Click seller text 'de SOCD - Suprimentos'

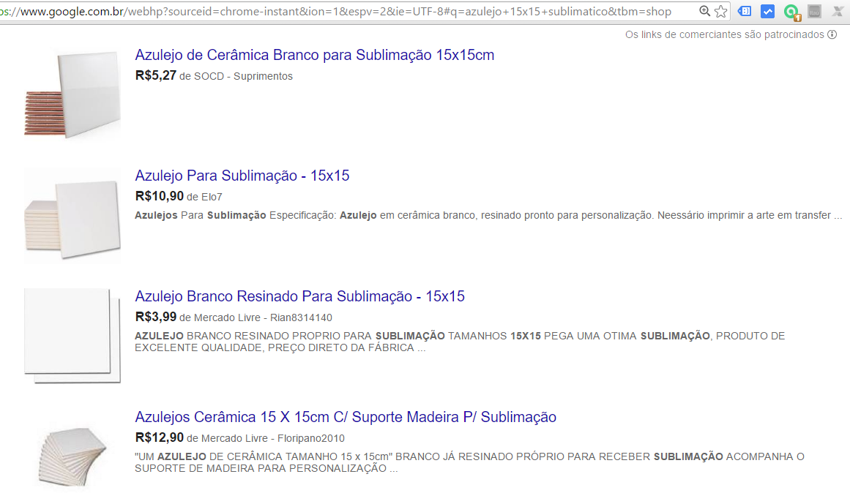point(236,76)
